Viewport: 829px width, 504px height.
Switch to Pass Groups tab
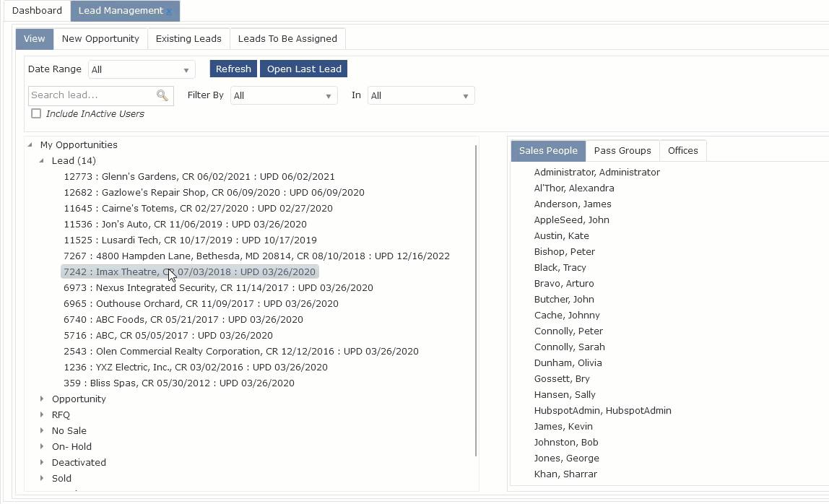pos(622,151)
